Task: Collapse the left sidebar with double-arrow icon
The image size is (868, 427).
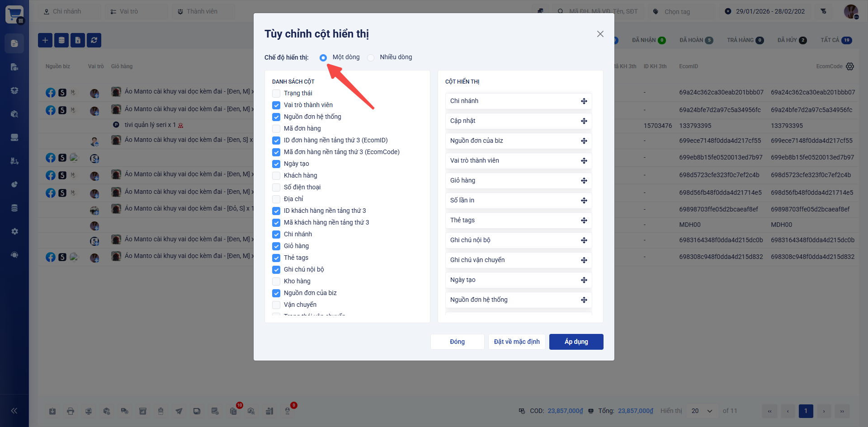Action: tap(14, 411)
